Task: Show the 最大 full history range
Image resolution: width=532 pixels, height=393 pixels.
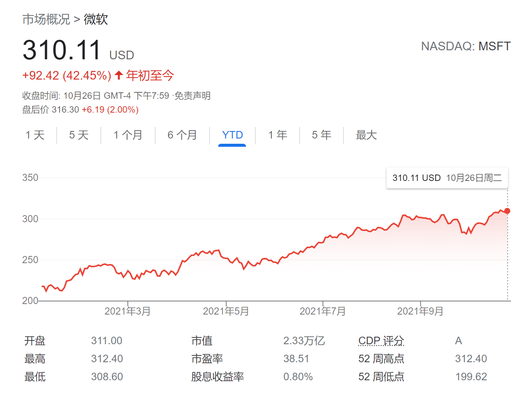Action: [x=366, y=135]
